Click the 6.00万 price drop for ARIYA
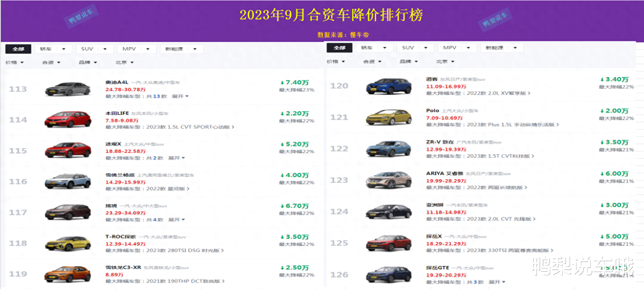 coord(614,174)
